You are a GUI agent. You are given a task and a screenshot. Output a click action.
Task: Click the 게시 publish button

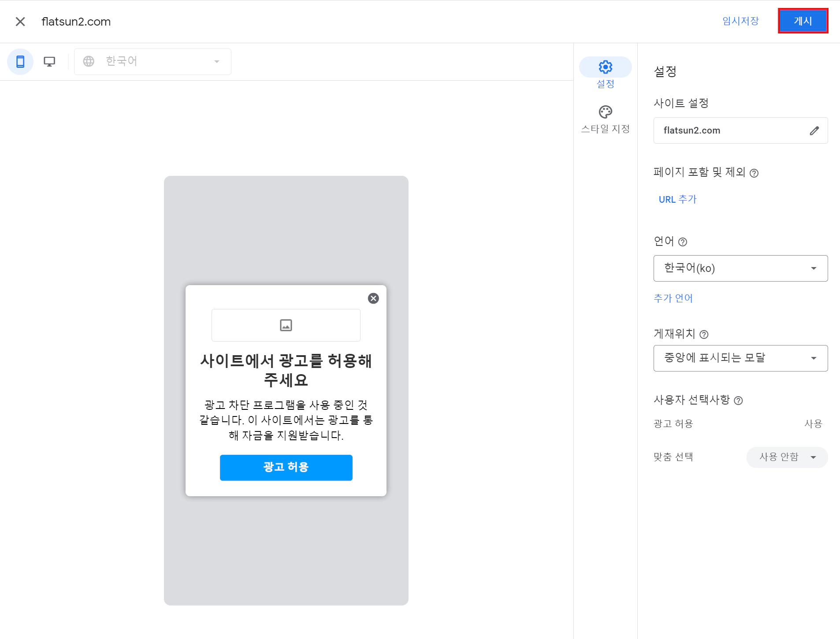coord(803,21)
